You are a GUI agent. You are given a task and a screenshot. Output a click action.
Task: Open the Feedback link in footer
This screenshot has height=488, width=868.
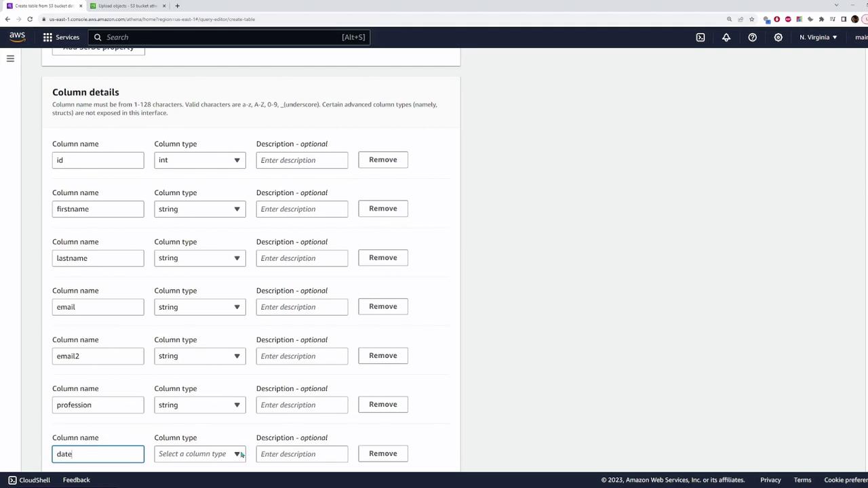tap(76, 480)
